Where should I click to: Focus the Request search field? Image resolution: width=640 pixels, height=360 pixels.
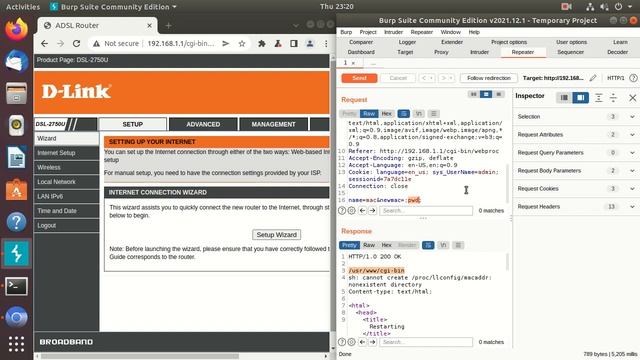click(426, 211)
